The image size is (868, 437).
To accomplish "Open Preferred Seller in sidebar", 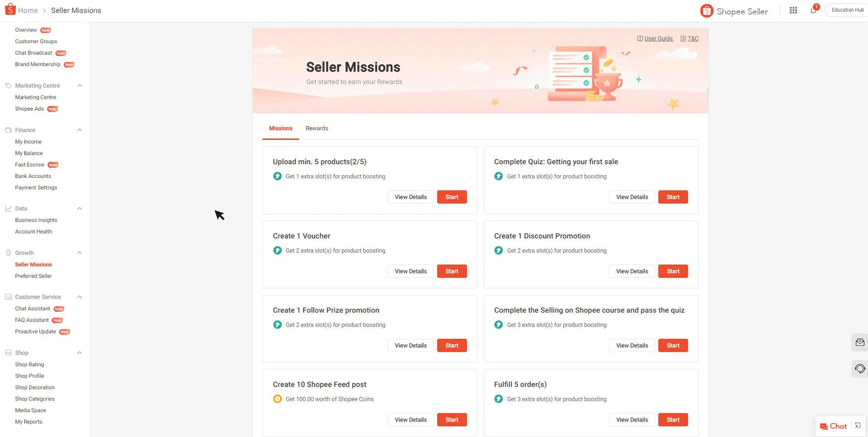I will coord(33,276).
